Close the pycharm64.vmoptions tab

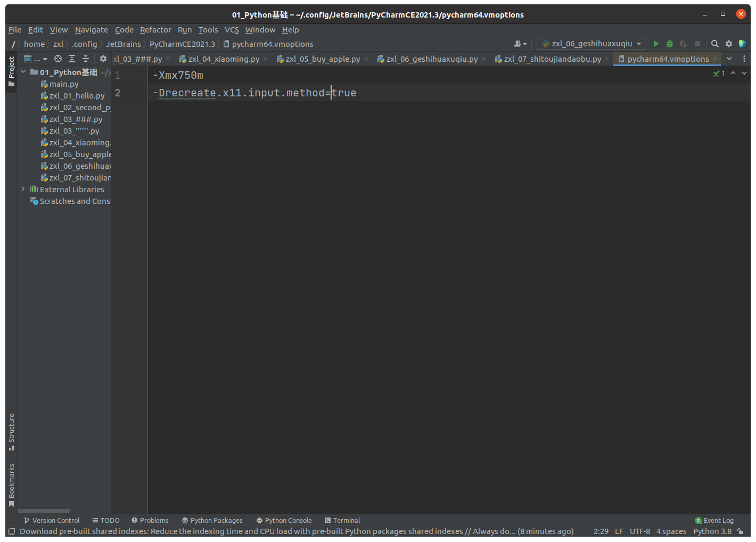coord(715,59)
